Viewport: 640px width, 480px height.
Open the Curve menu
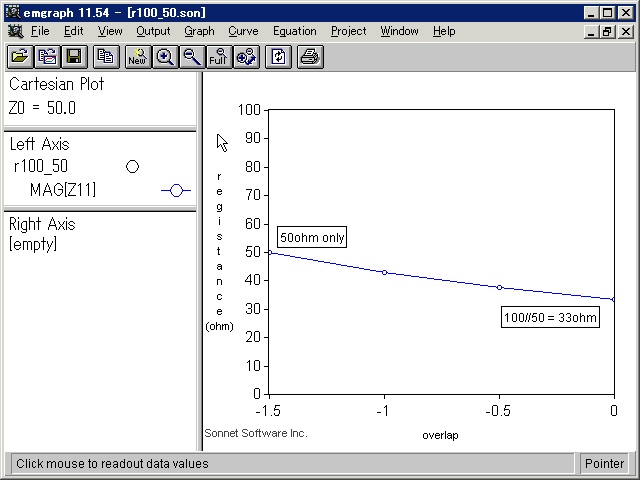[243, 31]
